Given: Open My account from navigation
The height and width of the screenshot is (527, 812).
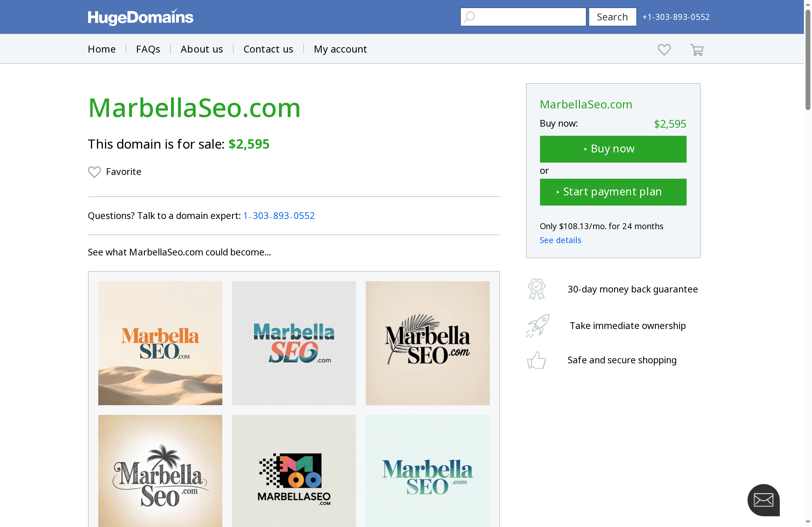Looking at the screenshot, I should coord(340,49).
